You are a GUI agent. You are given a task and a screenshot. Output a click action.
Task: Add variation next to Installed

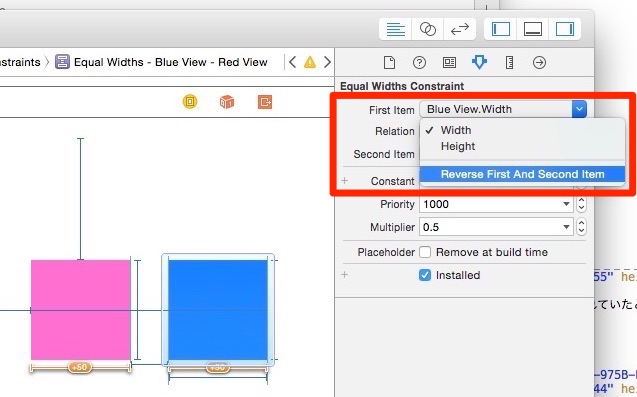tap(344, 275)
